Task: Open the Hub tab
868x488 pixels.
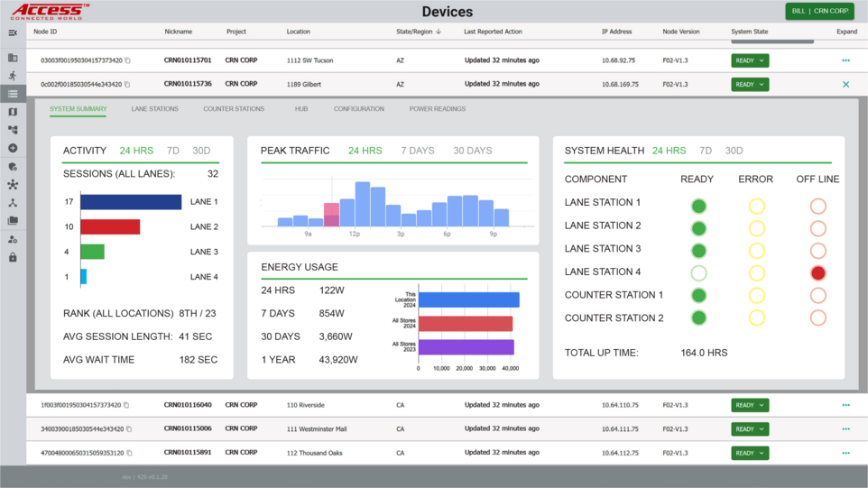Action: point(301,109)
